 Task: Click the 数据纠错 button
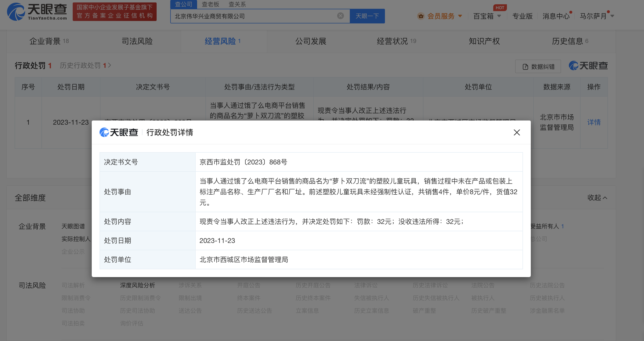538,67
